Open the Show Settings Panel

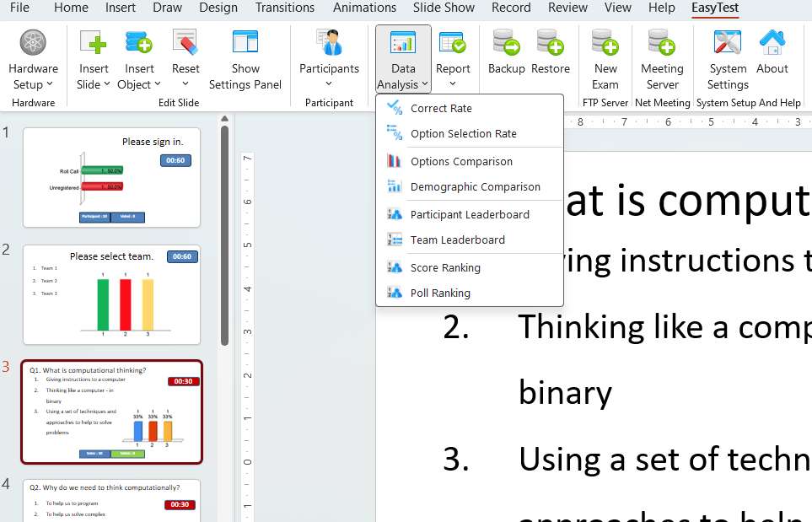click(x=245, y=44)
